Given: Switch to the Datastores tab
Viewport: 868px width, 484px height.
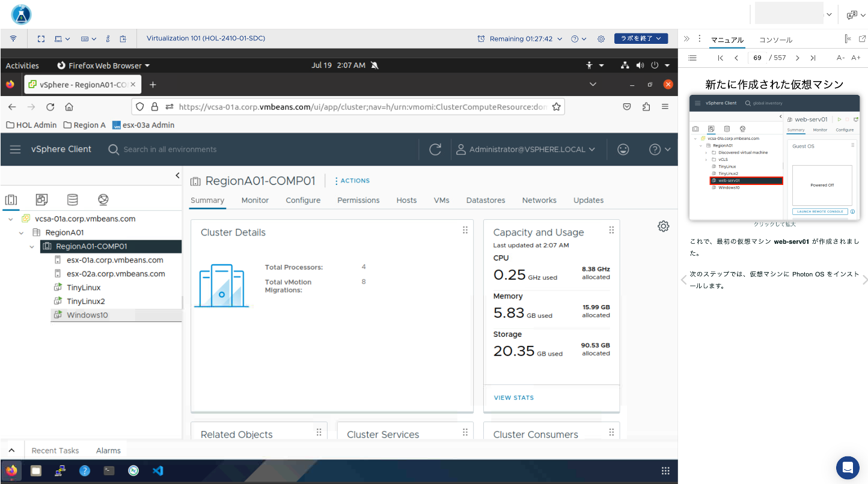Looking at the screenshot, I should 486,201.
